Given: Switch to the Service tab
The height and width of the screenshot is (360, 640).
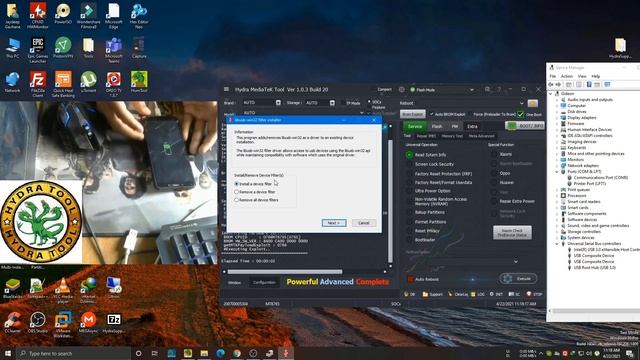Looking at the screenshot, I should tap(414, 126).
